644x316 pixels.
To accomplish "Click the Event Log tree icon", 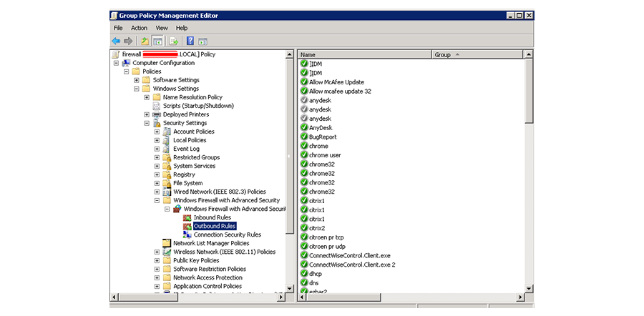I will tap(167, 149).
